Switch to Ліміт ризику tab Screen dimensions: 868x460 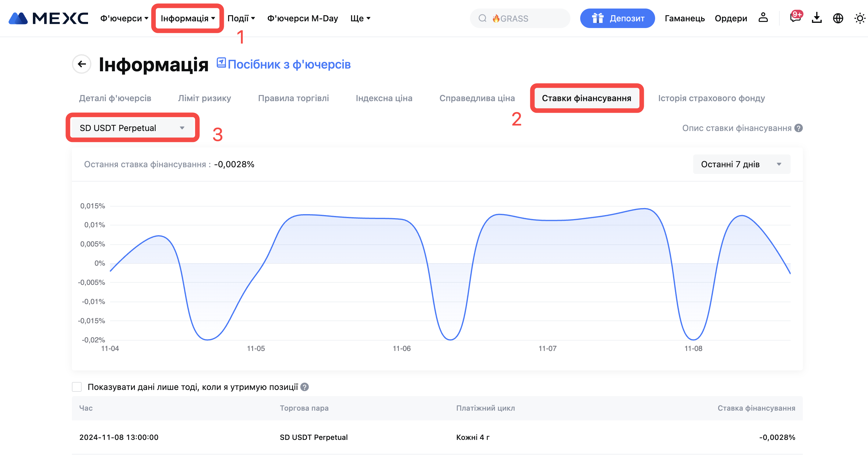coord(204,98)
